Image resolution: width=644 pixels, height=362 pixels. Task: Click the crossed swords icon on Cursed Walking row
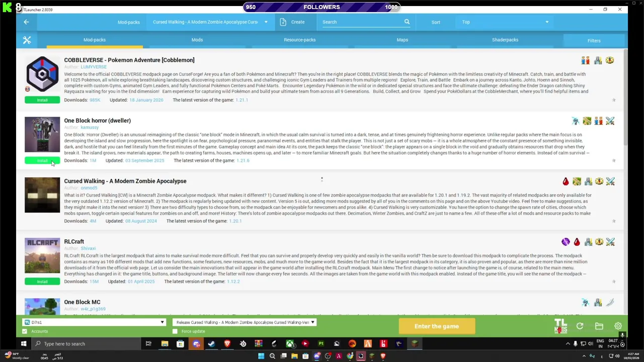tap(610, 182)
